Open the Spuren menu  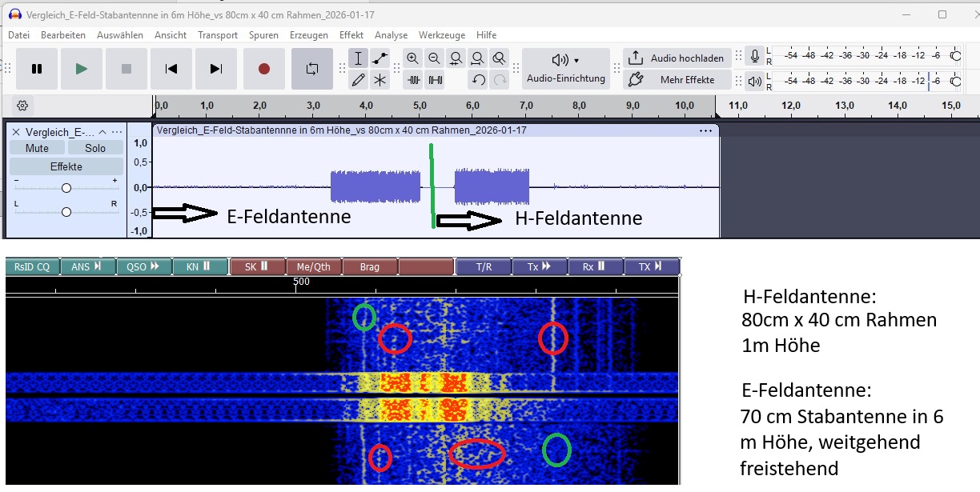[263, 35]
